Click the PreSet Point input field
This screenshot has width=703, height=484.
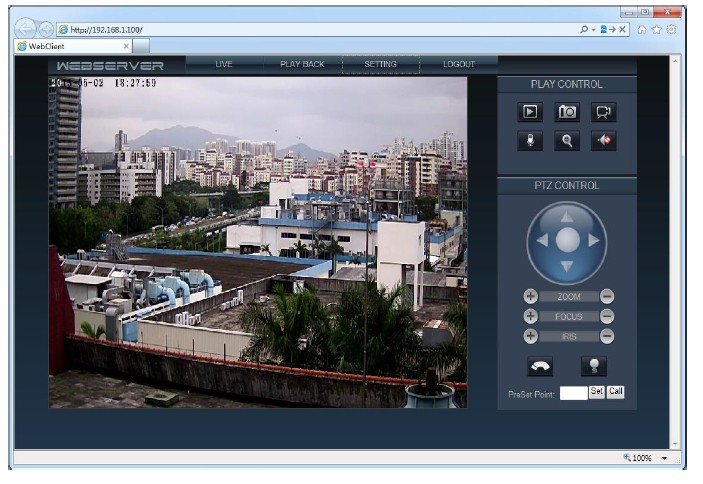click(573, 393)
